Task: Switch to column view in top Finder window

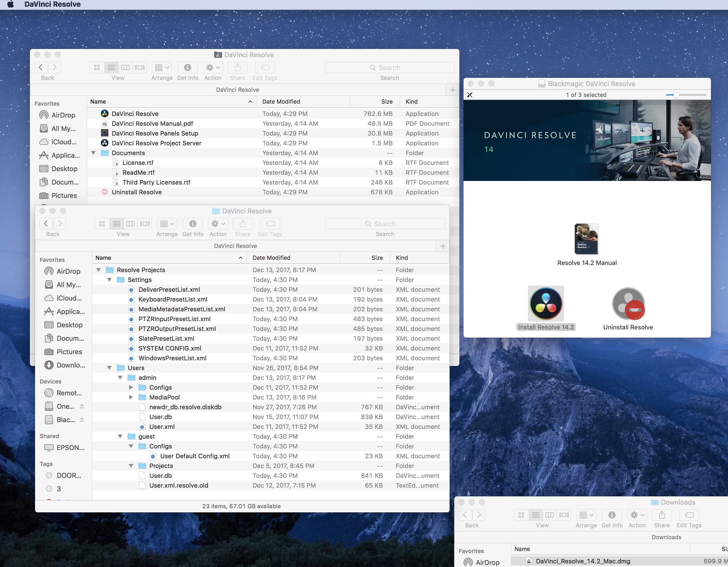Action: tap(125, 68)
